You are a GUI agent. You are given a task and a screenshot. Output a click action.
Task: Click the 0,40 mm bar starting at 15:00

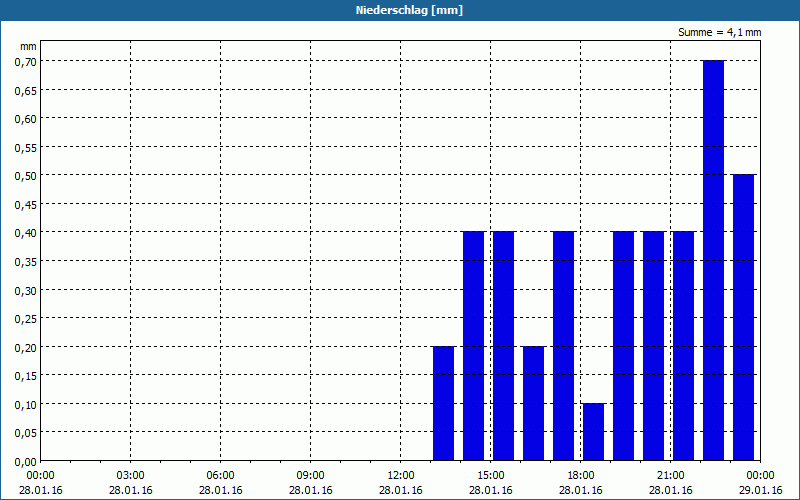click(x=504, y=346)
